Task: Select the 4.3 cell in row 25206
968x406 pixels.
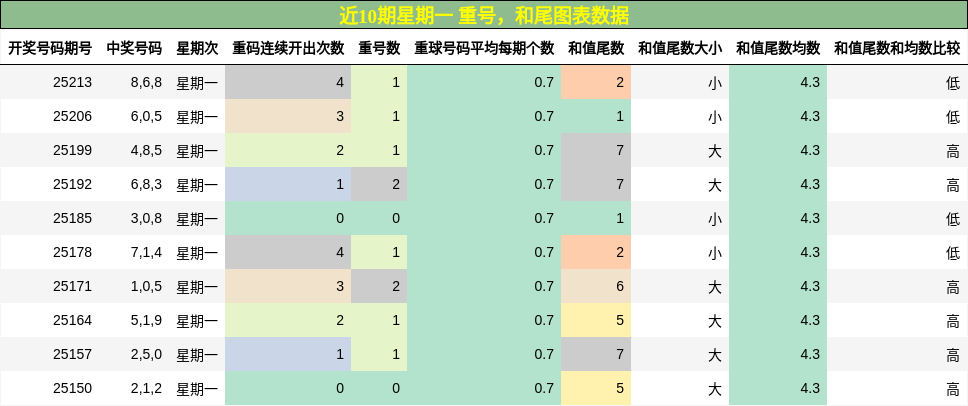Action: [778, 117]
